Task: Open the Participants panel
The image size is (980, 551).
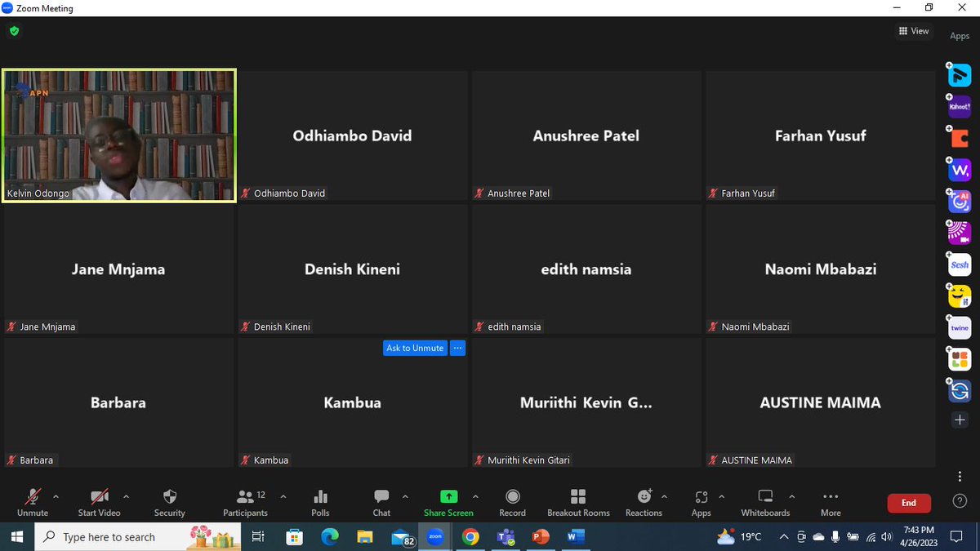Action: [245, 502]
